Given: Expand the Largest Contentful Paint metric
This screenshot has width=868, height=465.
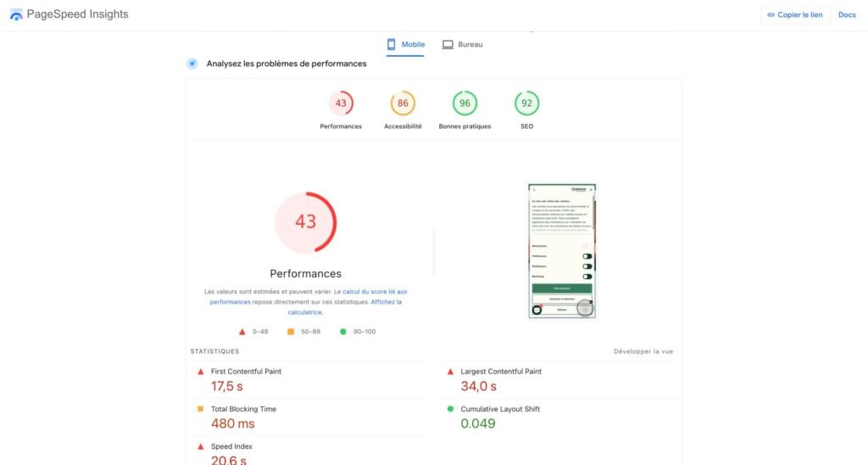Looking at the screenshot, I should click(500, 372).
